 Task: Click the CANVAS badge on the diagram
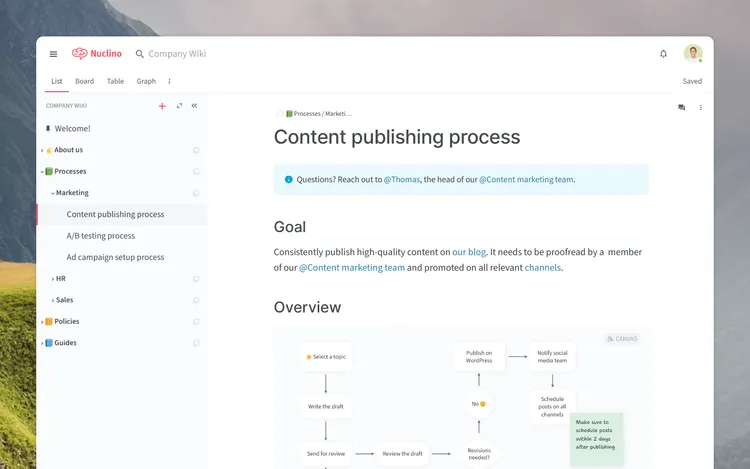622,339
